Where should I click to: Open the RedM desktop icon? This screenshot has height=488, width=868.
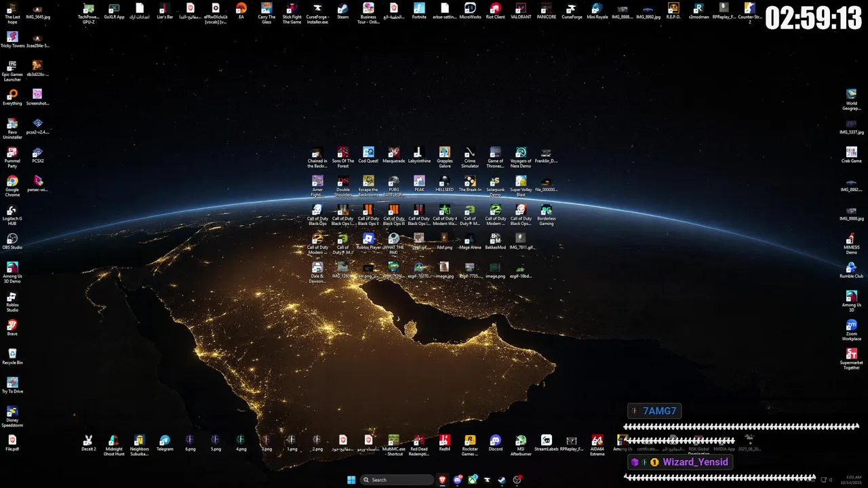444,443
